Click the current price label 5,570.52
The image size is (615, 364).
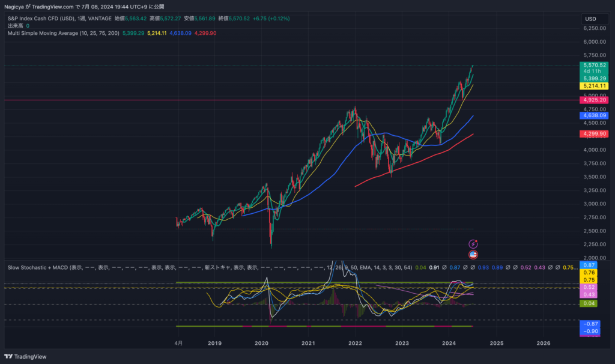click(594, 65)
